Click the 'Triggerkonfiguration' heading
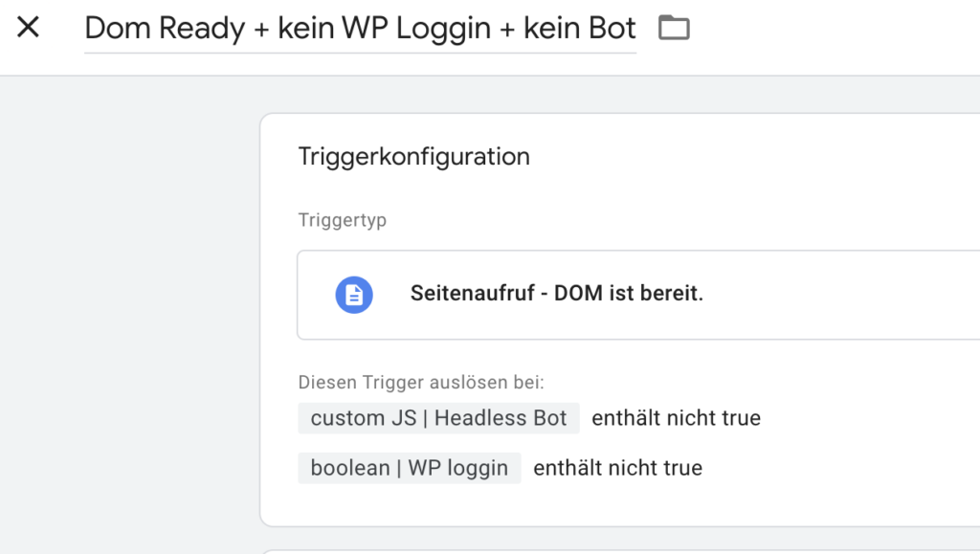Screen dimensions: 980x554 point(413,156)
